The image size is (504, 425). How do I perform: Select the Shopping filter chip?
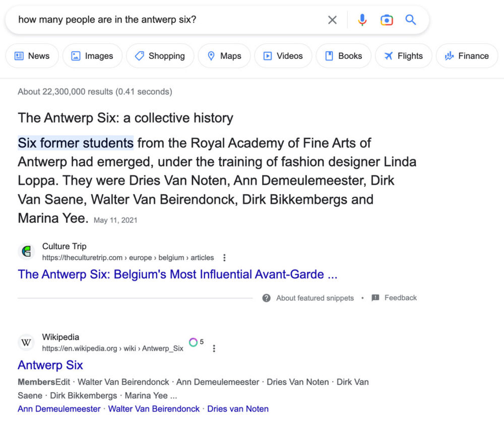pos(160,56)
